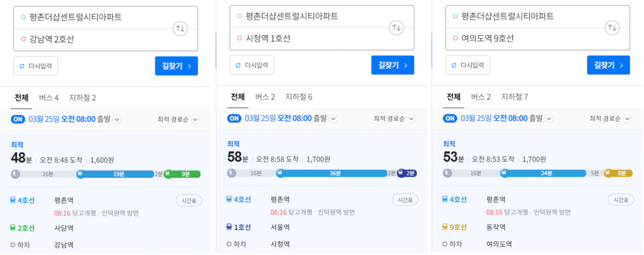Click the green 2호선 subway icon beside 사당역
The image size is (644, 255).
13,228
